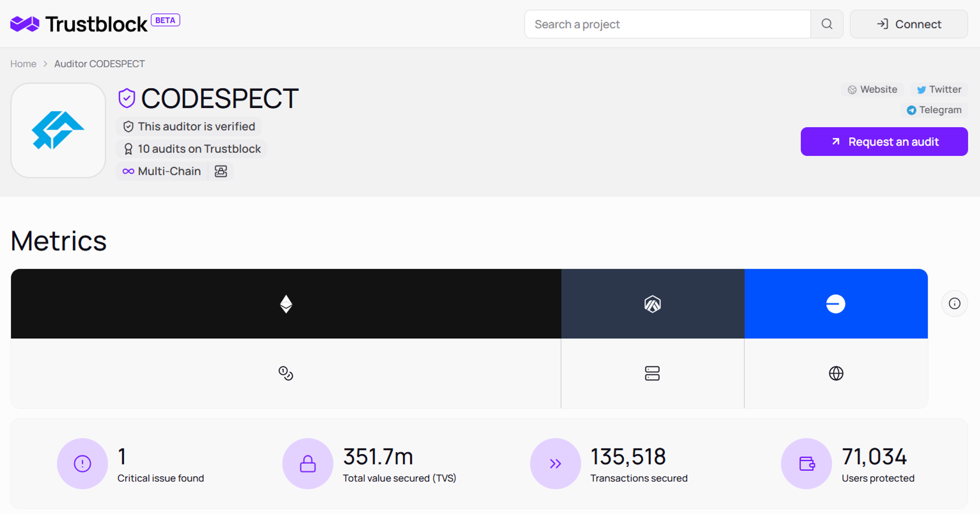This screenshot has width=980, height=514.
Task: Click the CODESPECT title heading
Action: click(x=220, y=98)
